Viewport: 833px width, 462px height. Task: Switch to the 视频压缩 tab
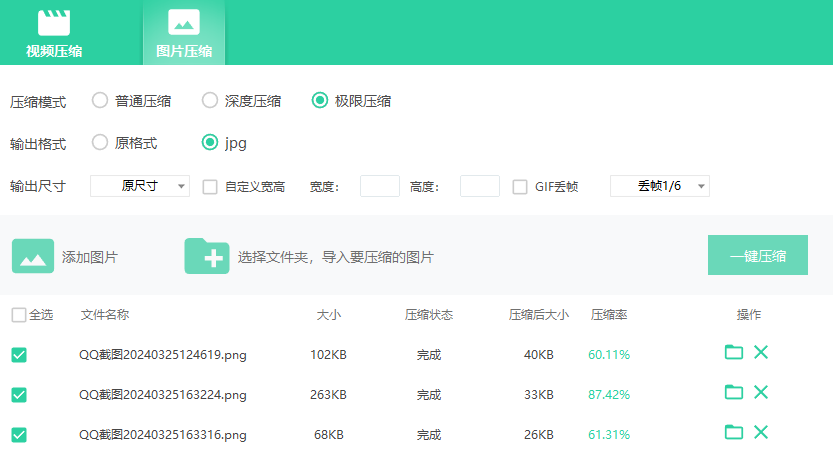pos(54,33)
